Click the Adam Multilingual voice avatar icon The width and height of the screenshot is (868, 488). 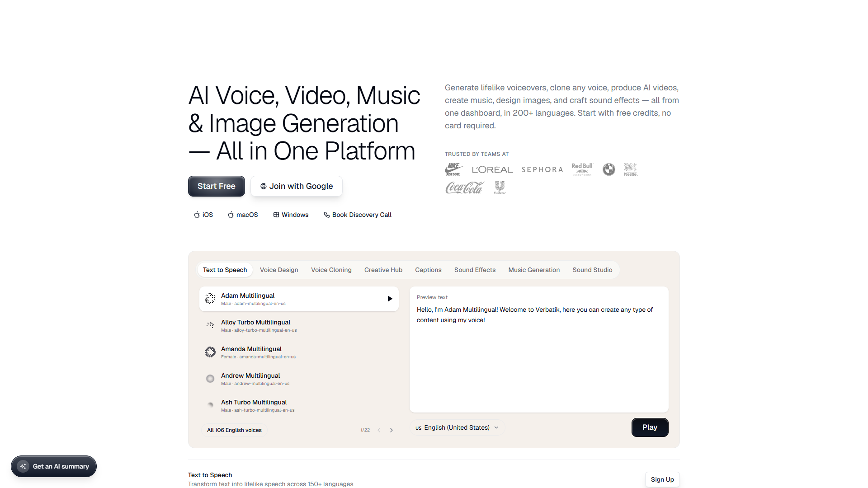coord(210,299)
